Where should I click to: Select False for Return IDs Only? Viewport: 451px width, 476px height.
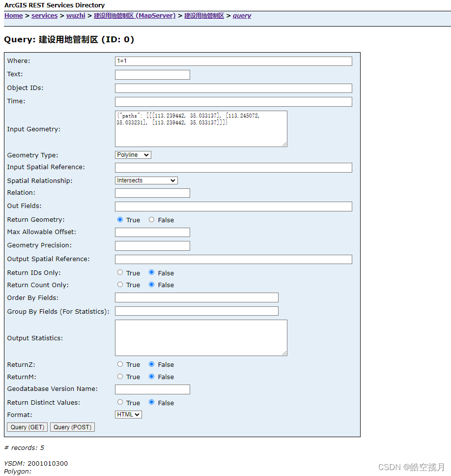tap(151, 272)
